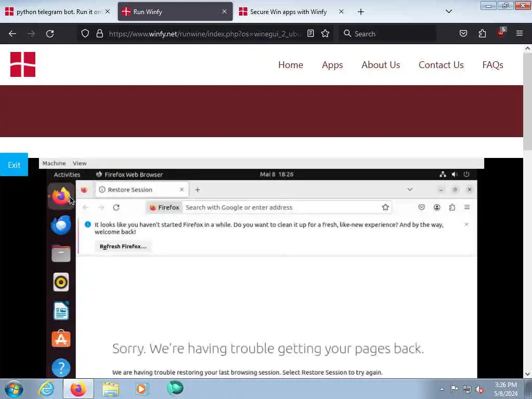
Task: Click the outer Search box
Action: click(x=387, y=34)
